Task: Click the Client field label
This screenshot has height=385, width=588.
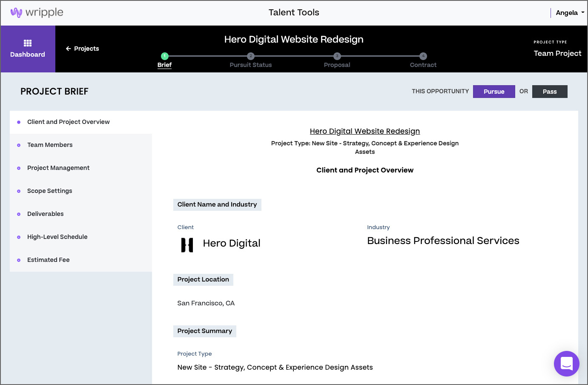Action: pos(186,227)
